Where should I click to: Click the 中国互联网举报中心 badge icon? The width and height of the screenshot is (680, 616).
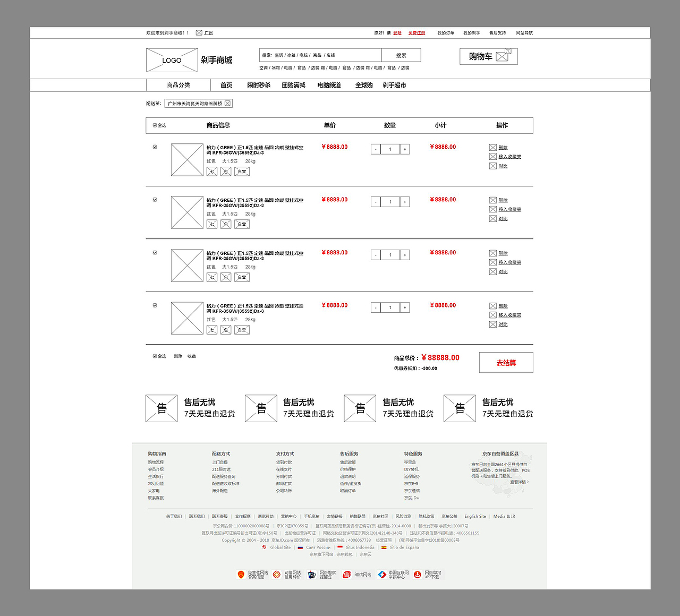point(382,575)
